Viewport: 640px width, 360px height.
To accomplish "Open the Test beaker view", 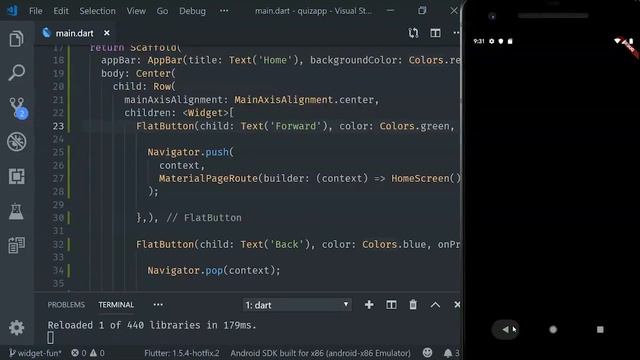I will pyautogui.click(x=16, y=211).
